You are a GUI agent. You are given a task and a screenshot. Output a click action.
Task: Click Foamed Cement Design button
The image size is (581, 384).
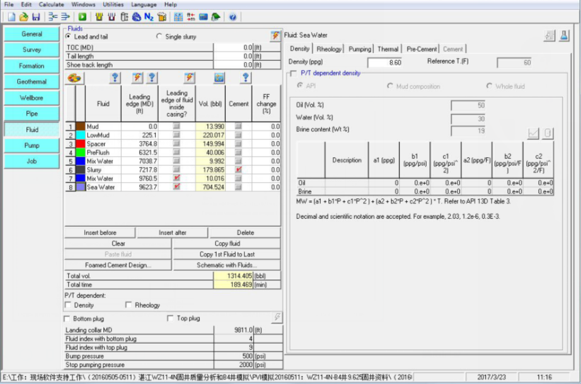click(118, 265)
